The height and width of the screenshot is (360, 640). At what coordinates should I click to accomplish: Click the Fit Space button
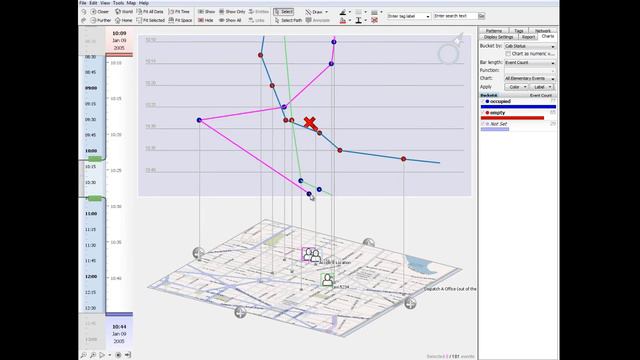tap(180, 20)
